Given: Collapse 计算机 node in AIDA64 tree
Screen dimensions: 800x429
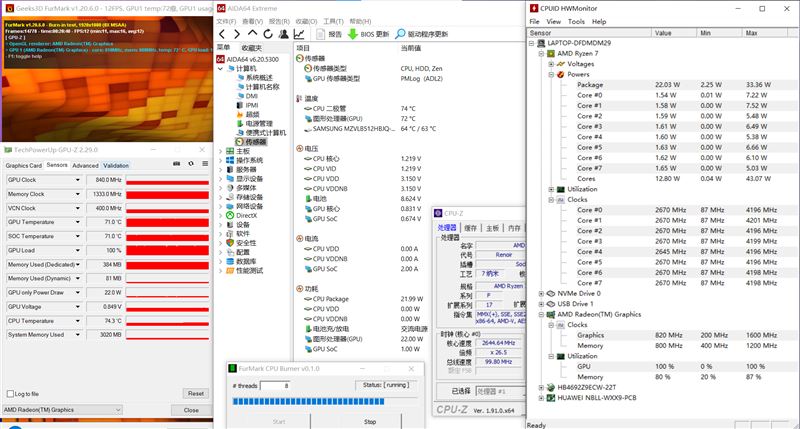Looking at the screenshot, I should point(220,68).
